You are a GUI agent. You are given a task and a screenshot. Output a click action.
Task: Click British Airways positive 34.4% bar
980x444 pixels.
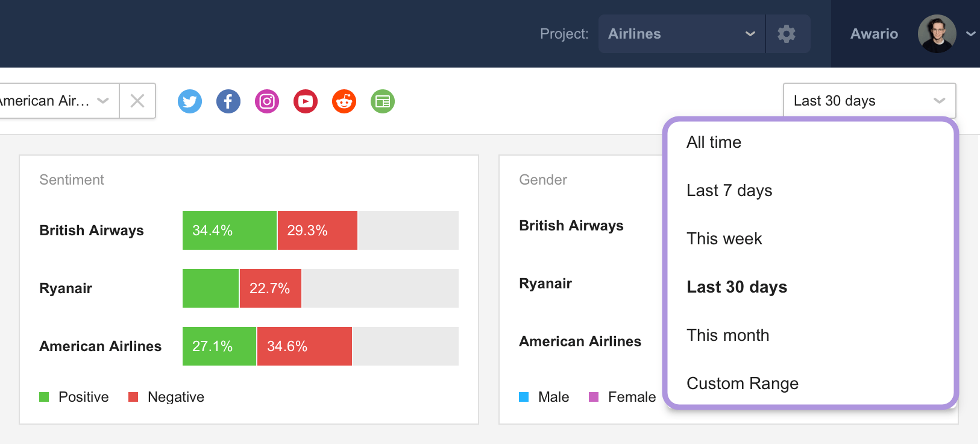[230, 230]
